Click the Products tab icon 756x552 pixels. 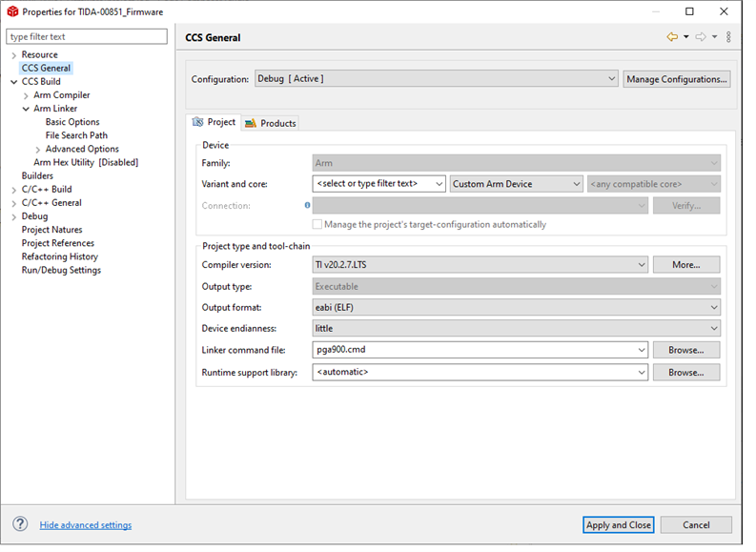click(x=251, y=123)
